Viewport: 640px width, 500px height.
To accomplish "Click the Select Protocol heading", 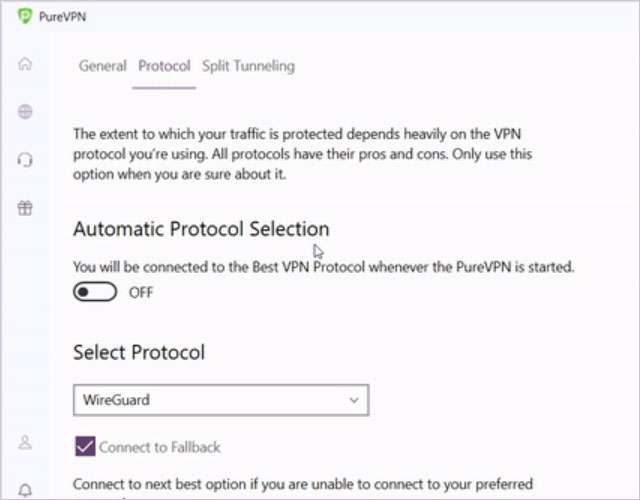I will point(139,352).
